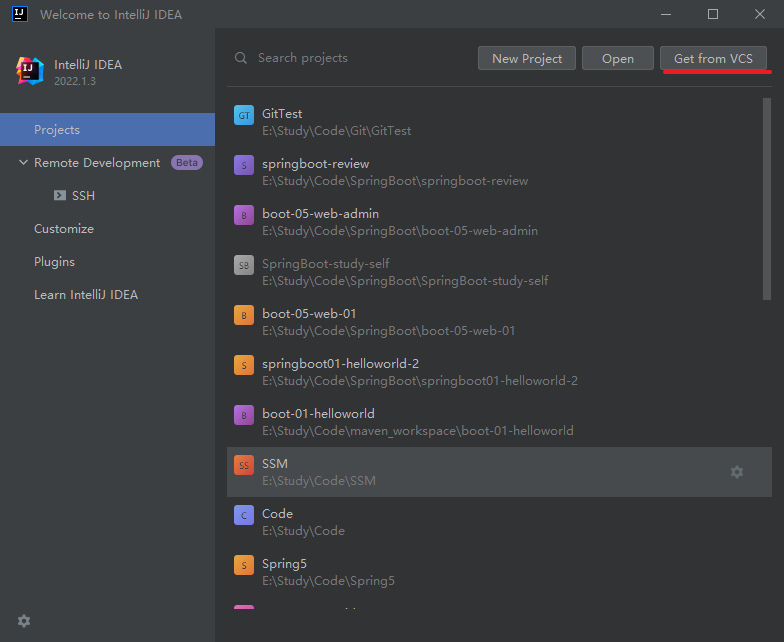The image size is (784, 642).
Task: Open Remote Development section
Action: pyautogui.click(x=97, y=162)
